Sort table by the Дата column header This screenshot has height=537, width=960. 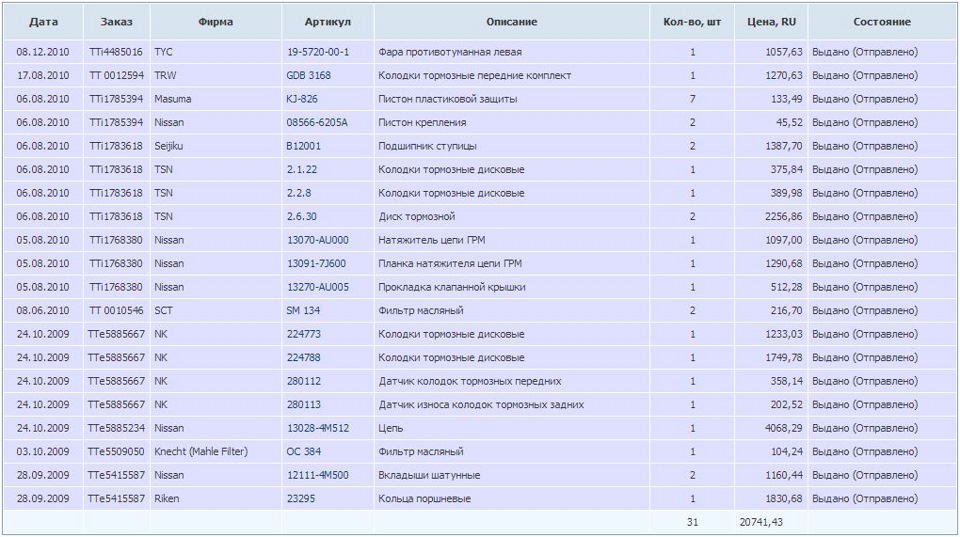pyautogui.click(x=42, y=22)
